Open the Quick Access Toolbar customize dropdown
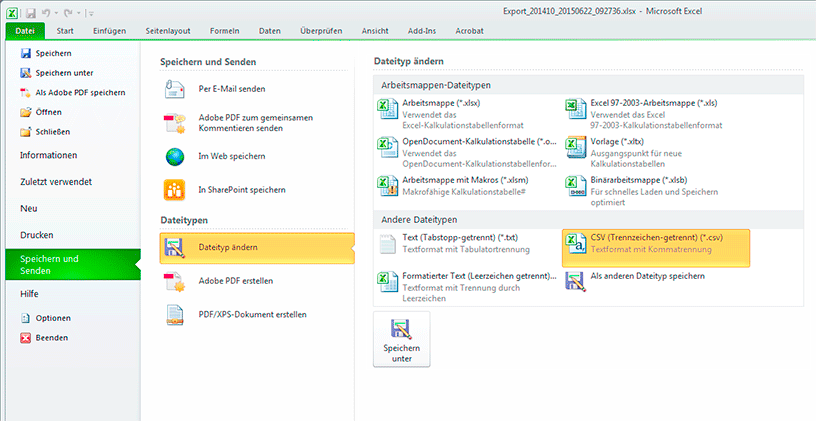The height and width of the screenshot is (421, 816). pos(91,12)
